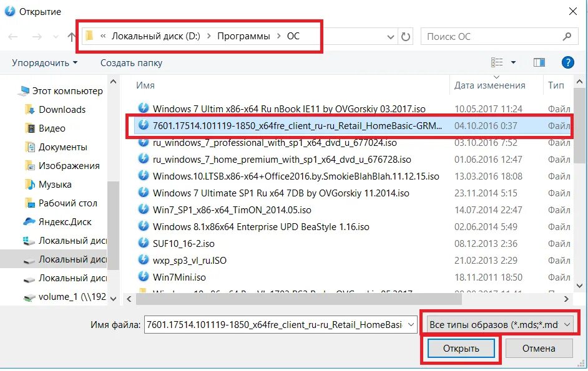This screenshot has width=588, height=371.
Task: Click navigation pane scroll down arrow
Action: click(x=113, y=299)
